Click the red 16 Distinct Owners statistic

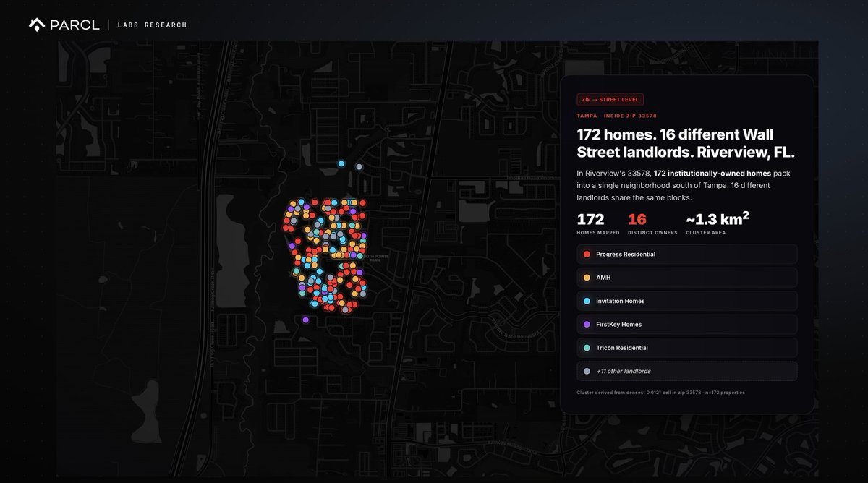click(x=652, y=223)
